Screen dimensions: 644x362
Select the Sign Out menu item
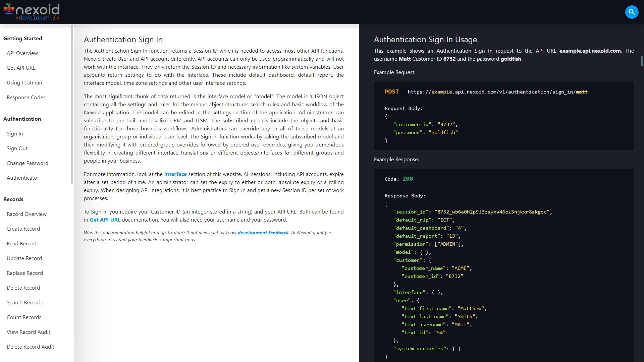[x=17, y=148]
